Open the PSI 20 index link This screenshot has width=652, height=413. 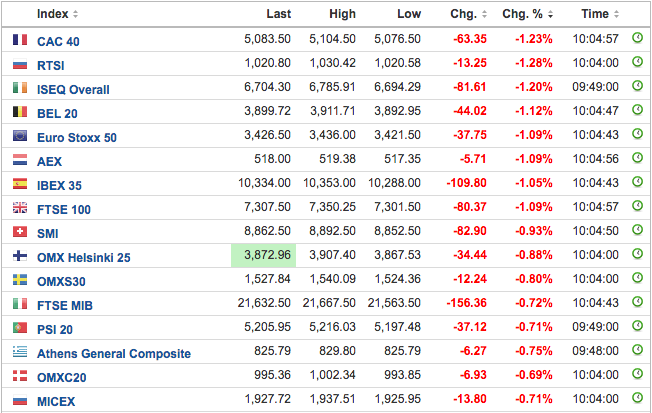coord(58,329)
